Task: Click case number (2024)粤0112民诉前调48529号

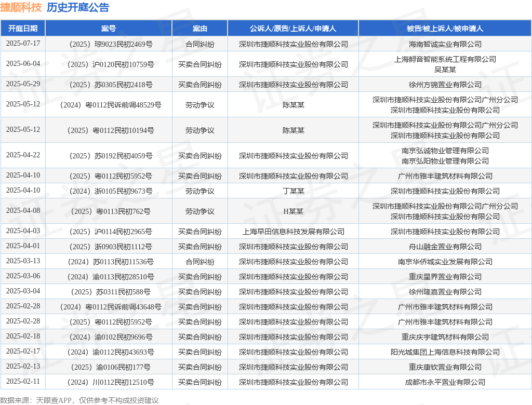Action: (x=111, y=105)
